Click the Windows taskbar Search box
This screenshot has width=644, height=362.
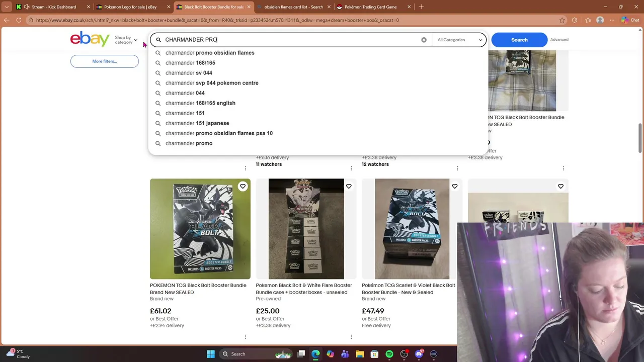(257, 354)
